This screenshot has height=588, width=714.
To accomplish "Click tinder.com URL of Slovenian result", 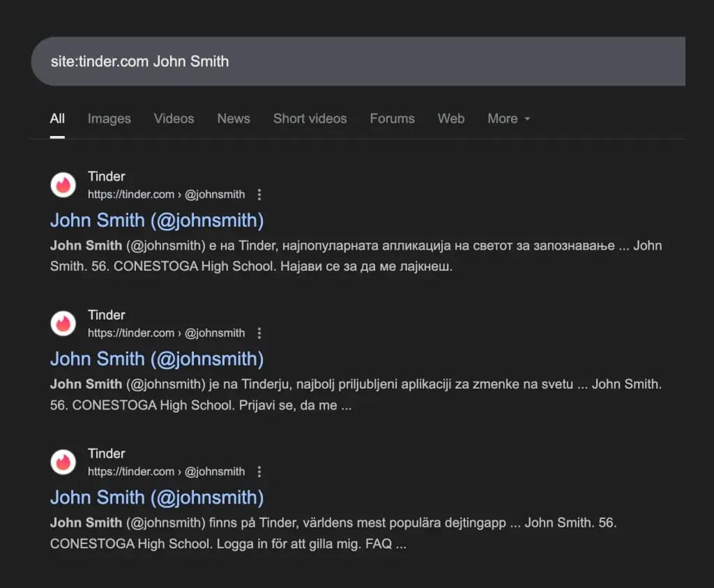I will (x=166, y=333).
